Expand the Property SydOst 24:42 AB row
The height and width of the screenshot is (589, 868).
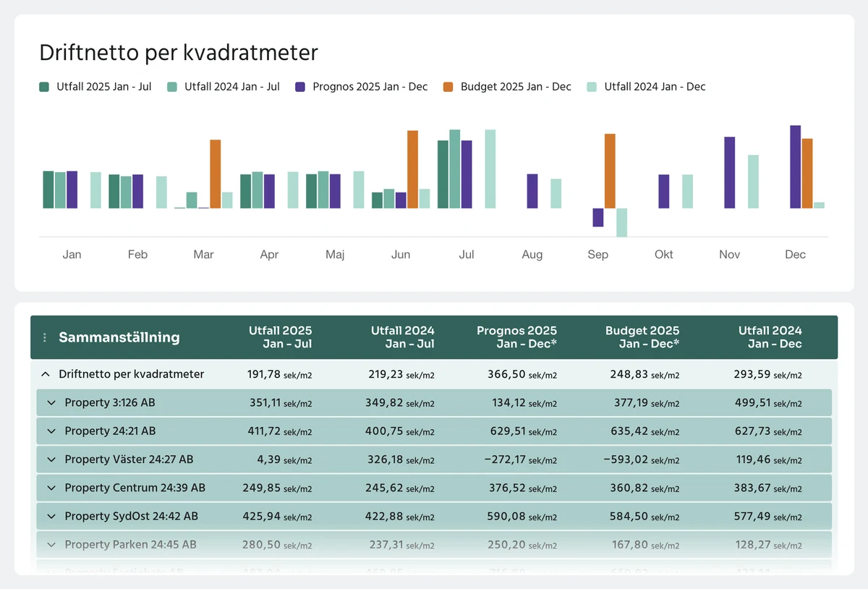[x=51, y=516]
